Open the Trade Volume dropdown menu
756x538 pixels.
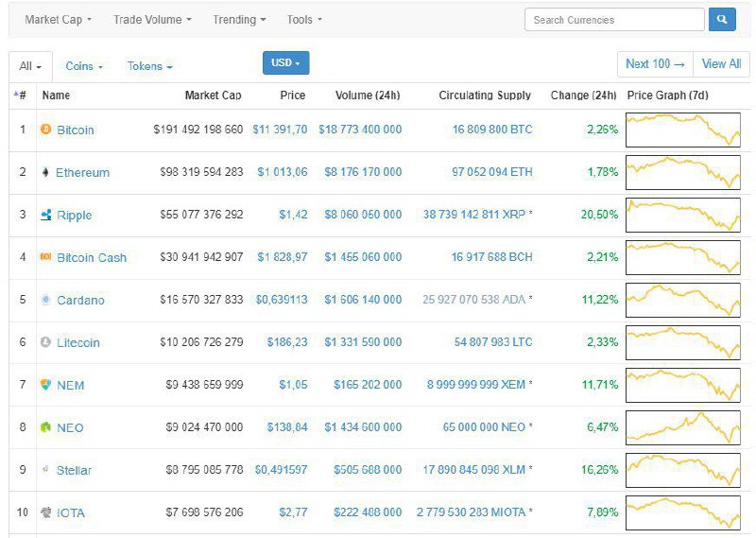pyautogui.click(x=152, y=20)
